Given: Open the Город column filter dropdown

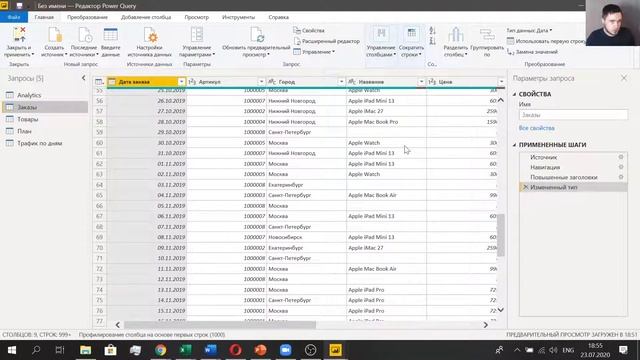Looking at the screenshot, I should pyautogui.click(x=341, y=82).
